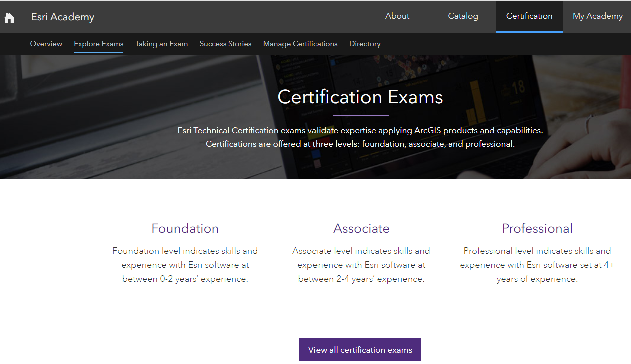The height and width of the screenshot is (364, 631).
Task: Open the Manage Certifications tab
Action: point(300,44)
